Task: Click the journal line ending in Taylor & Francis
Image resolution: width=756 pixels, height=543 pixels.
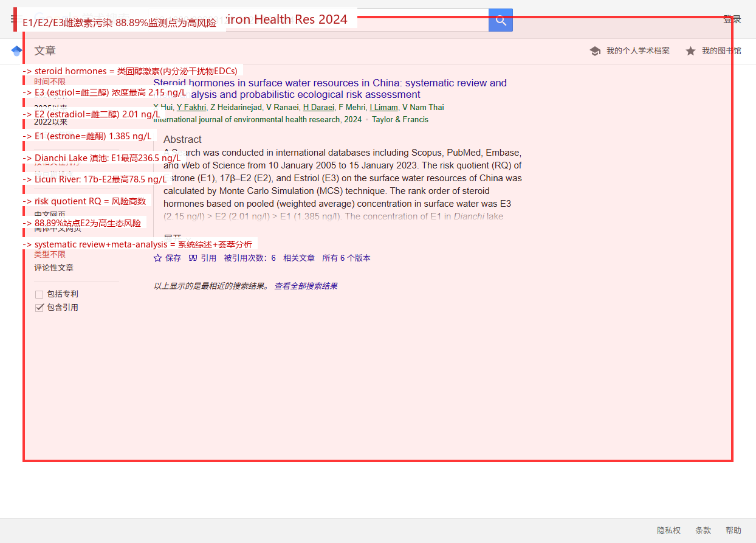Action: 290,120
